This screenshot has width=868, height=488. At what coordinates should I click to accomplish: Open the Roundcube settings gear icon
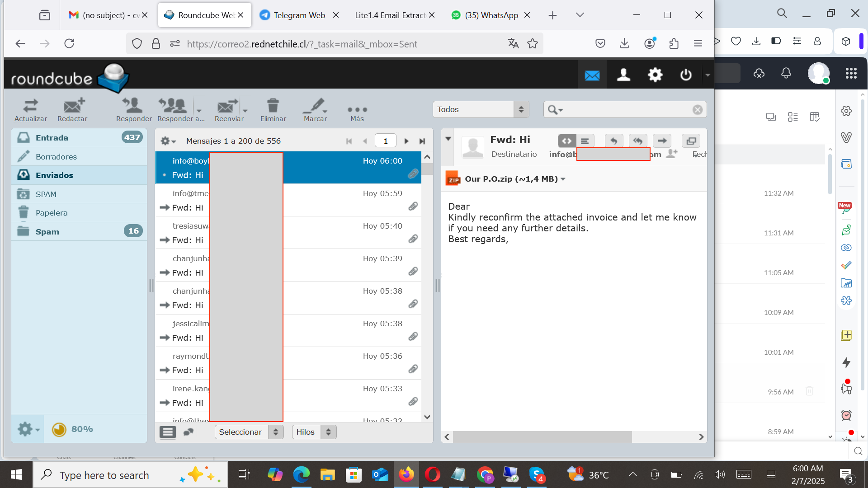coord(655,75)
